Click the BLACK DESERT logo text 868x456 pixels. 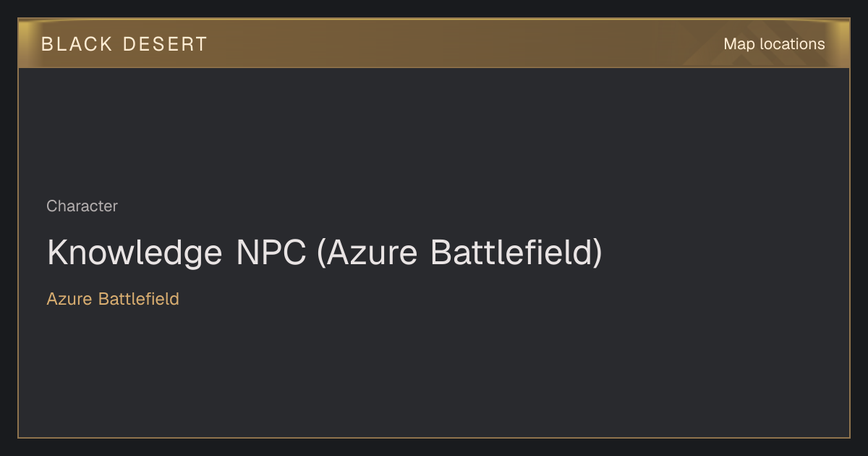tap(124, 44)
